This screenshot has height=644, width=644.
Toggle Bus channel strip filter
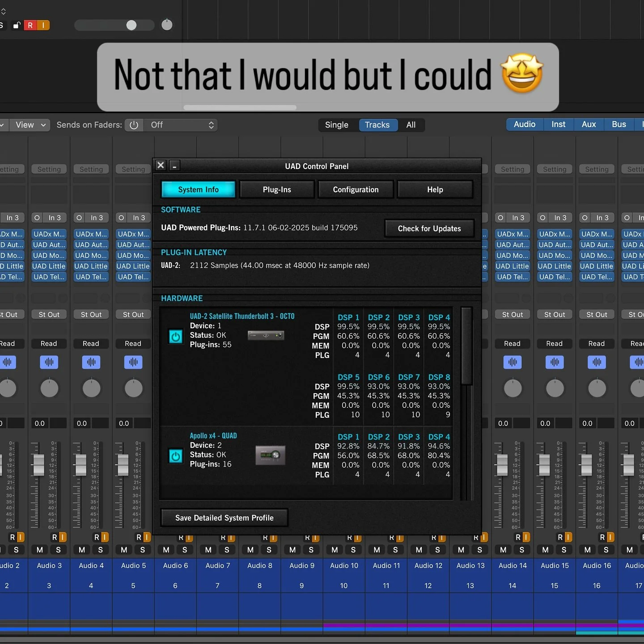tap(619, 124)
